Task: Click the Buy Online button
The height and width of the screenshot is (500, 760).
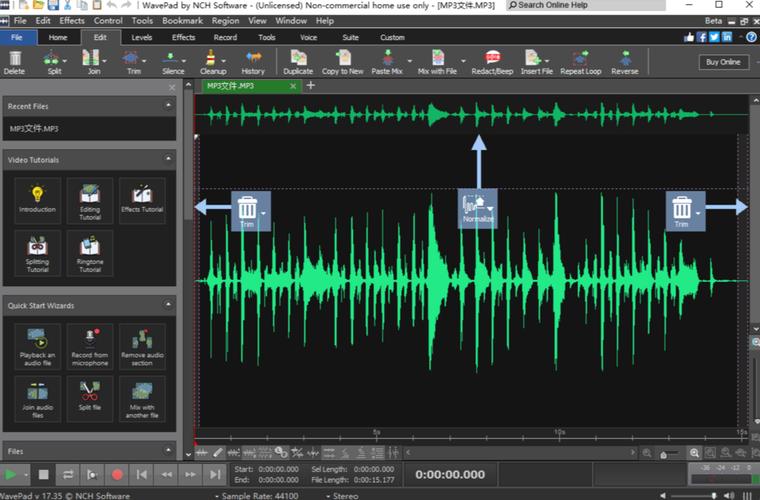Action: 723,62
